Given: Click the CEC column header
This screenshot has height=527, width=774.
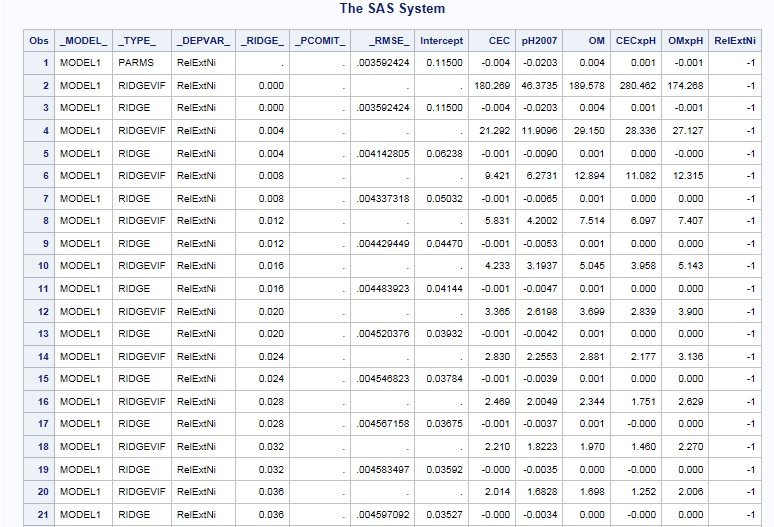Looking at the screenshot, I should pyautogui.click(x=498, y=41).
